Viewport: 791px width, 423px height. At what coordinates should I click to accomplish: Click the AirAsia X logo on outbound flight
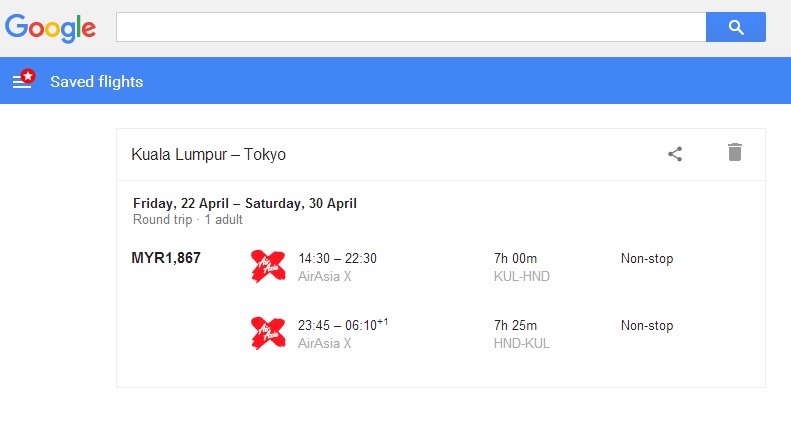pos(268,266)
